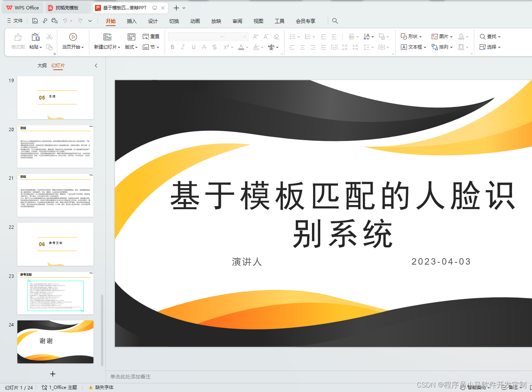
Task: Enable italic text formatting
Action: [x=183, y=47]
